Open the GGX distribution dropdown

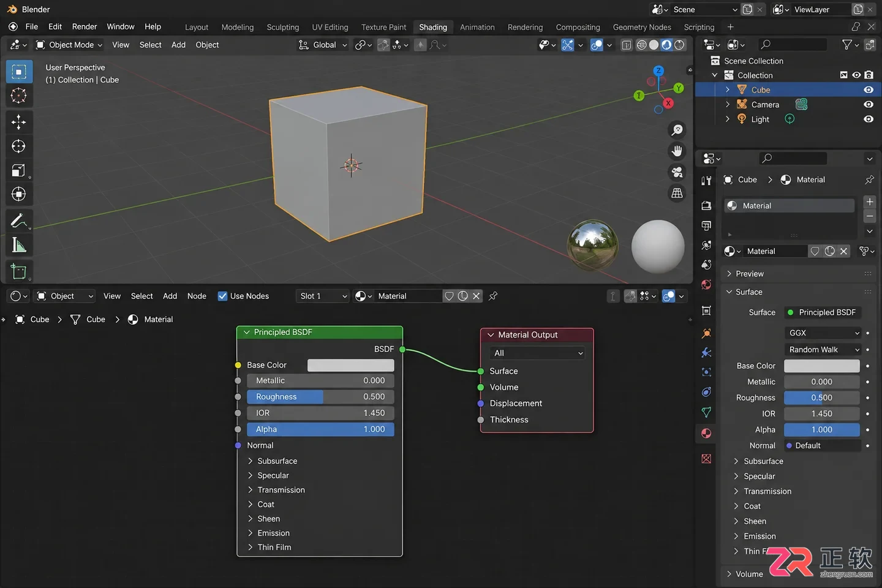click(x=823, y=333)
